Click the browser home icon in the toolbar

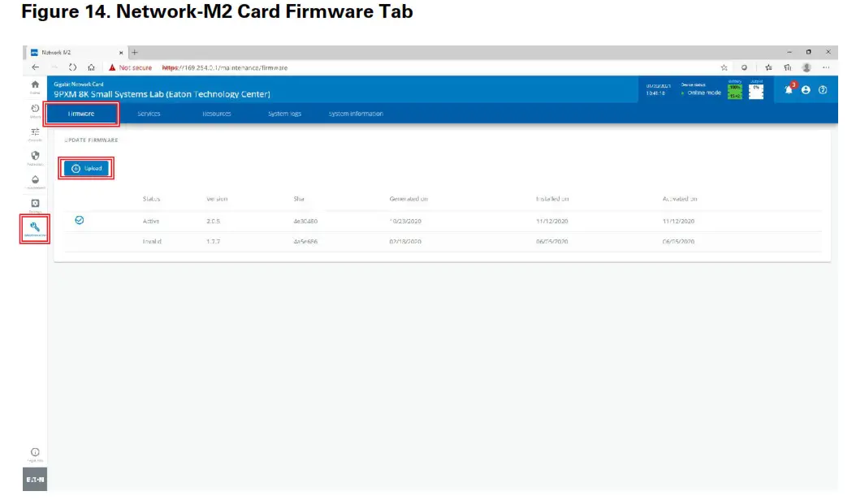click(91, 67)
